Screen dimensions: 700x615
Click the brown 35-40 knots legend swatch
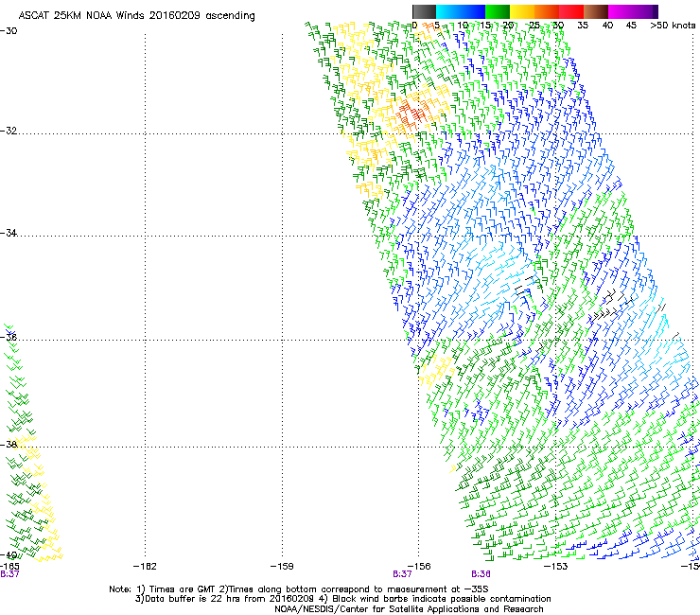tap(596, 11)
